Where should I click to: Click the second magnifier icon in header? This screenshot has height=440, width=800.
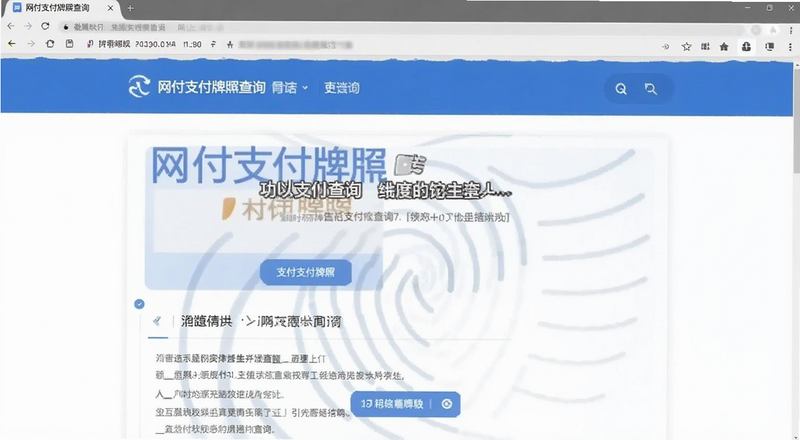pyautogui.click(x=651, y=89)
